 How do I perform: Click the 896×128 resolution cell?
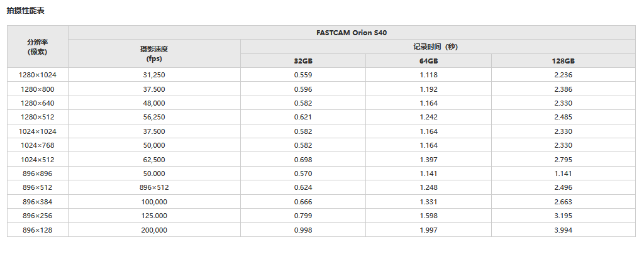[38, 230]
